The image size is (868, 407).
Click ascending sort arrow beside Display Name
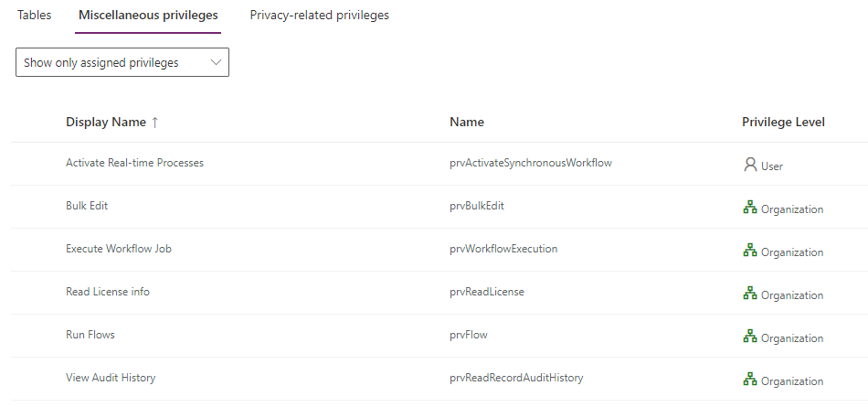pos(155,122)
